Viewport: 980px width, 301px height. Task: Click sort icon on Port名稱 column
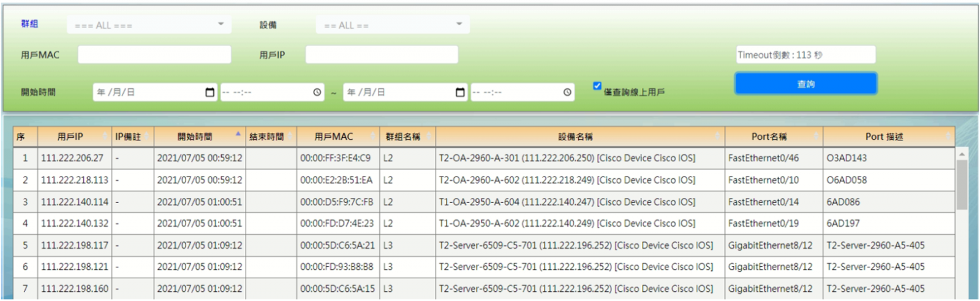(816, 137)
